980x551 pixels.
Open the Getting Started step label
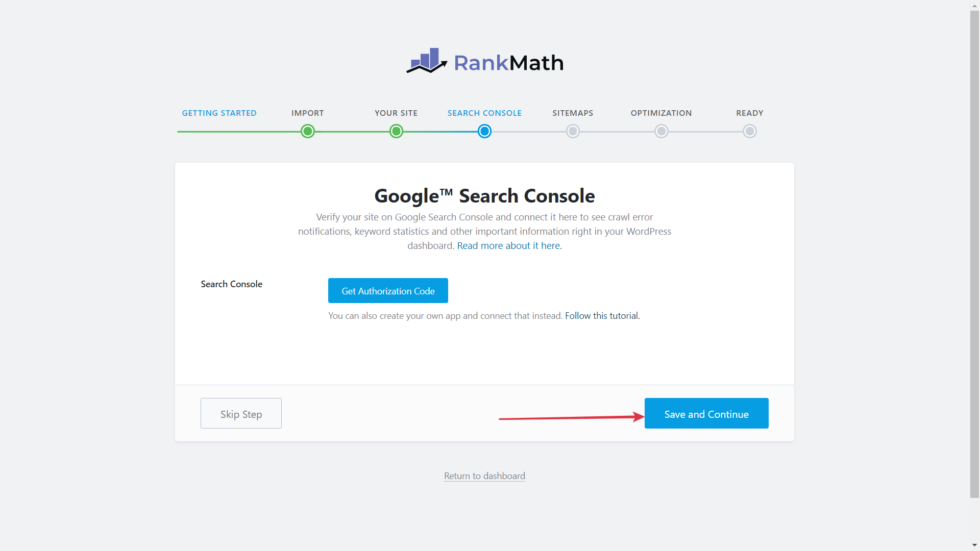pyautogui.click(x=219, y=113)
